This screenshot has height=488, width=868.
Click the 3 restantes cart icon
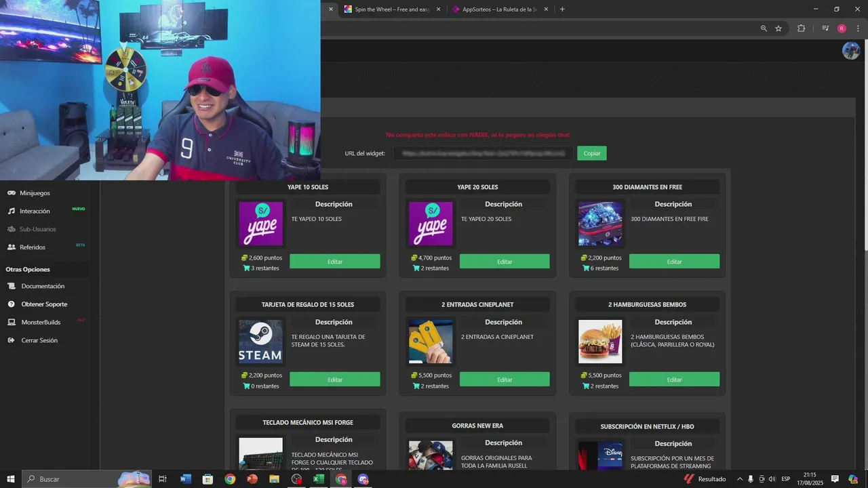click(x=247, y=268)
